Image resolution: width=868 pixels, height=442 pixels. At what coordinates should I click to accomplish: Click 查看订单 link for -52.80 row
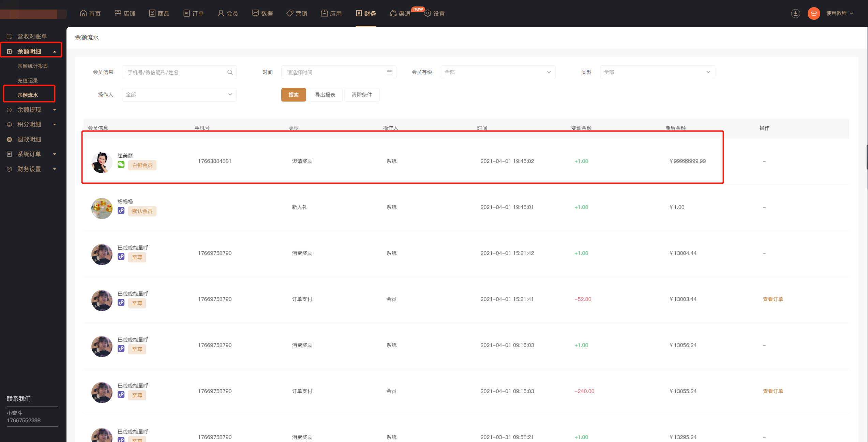click(x=773, y=299)
